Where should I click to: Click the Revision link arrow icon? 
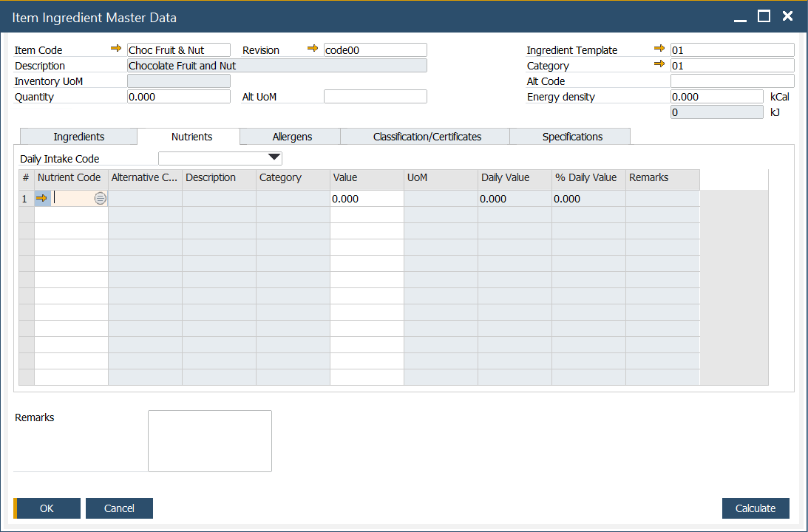tap(313, 49)
